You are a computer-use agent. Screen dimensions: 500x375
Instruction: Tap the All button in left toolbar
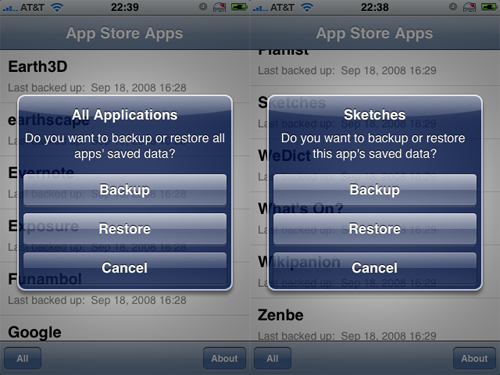click(23, 358)
